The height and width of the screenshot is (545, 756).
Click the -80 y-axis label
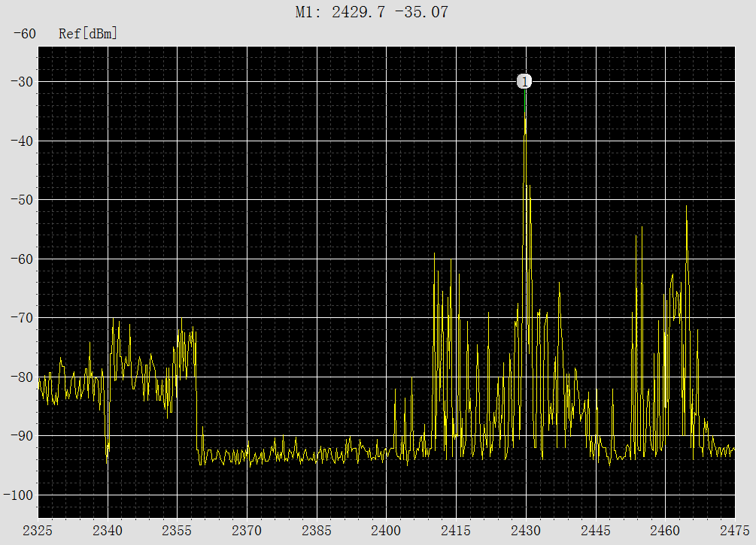pos(22,377)
